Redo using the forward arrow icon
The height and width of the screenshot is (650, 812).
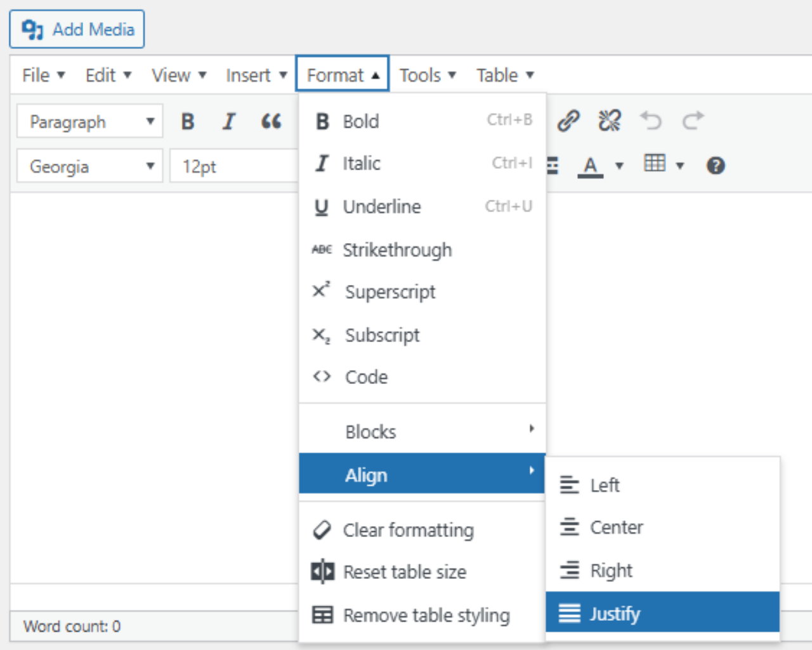(x=693, y=120)
